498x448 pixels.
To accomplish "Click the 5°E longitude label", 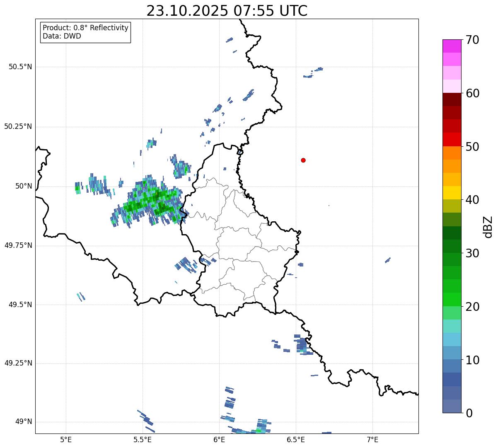I will tap(66, 440).
